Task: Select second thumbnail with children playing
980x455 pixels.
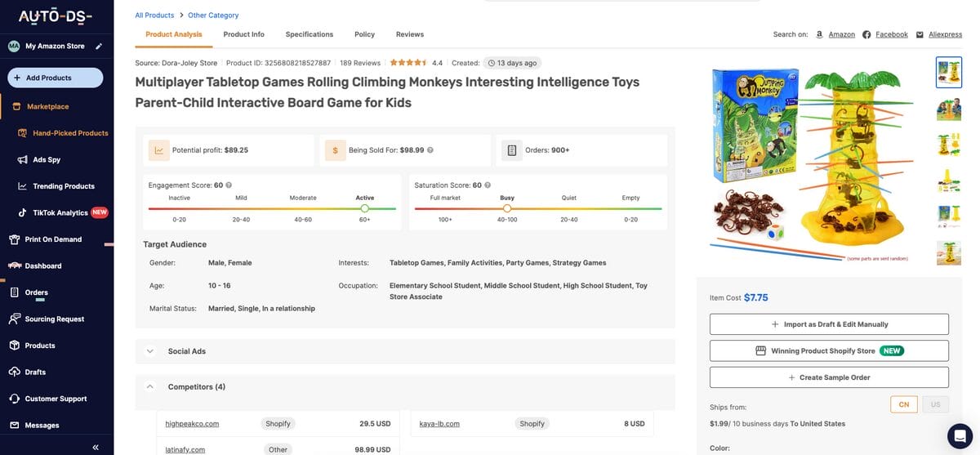Action: [948, 108]
